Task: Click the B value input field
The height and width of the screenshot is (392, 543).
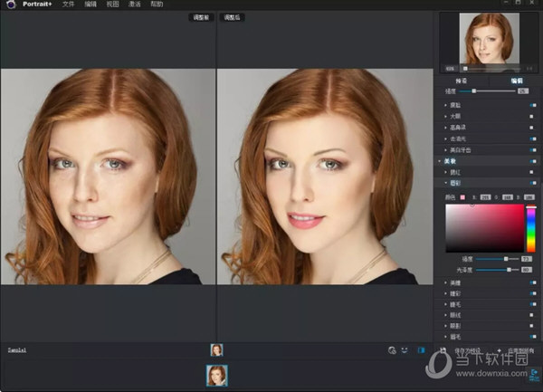Action: click(x=529, y=197)
